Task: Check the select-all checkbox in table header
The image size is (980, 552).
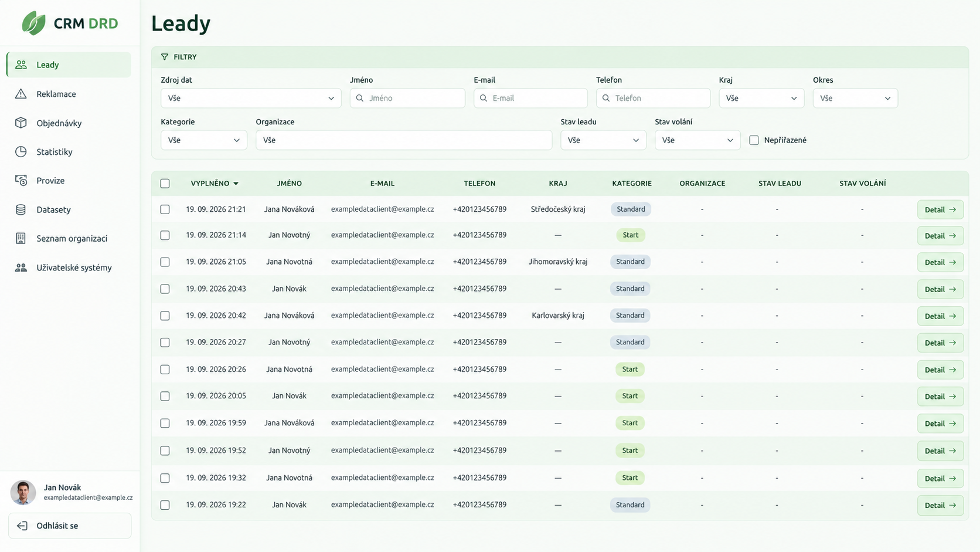Action: 165,184
